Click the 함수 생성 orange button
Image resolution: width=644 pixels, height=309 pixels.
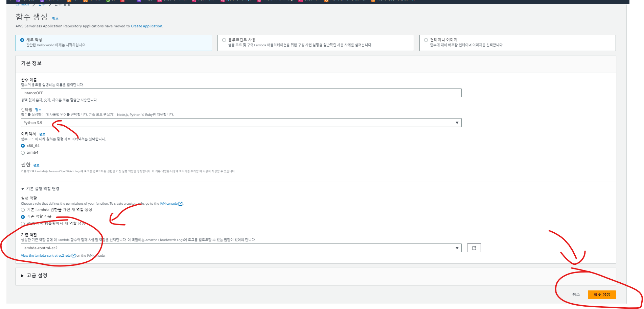point(602,294)
